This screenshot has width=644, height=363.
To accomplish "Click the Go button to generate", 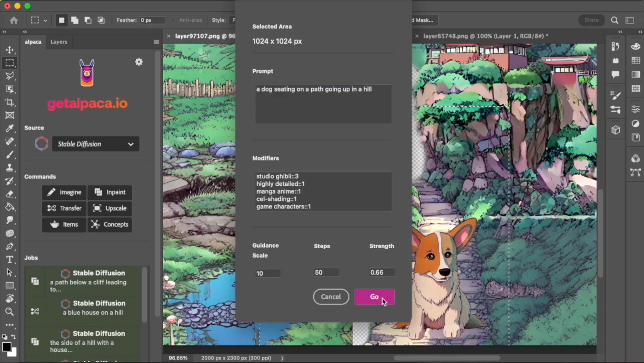I will [x=374, y=297].
